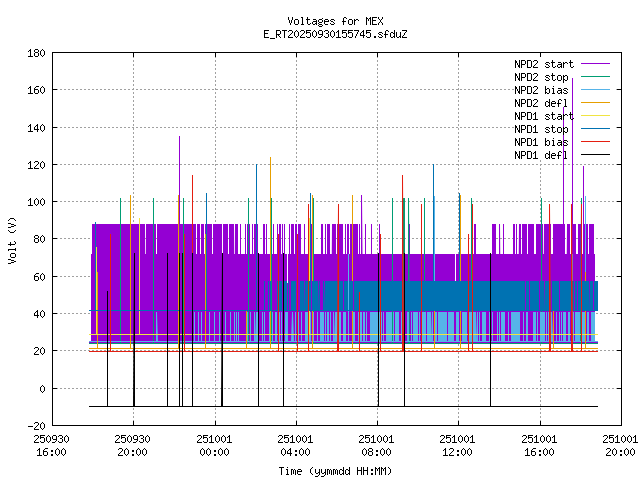This screenshot has width=640, height=480.
Task: Select the NPD2 defl legend label
Action: pos(541,103)
